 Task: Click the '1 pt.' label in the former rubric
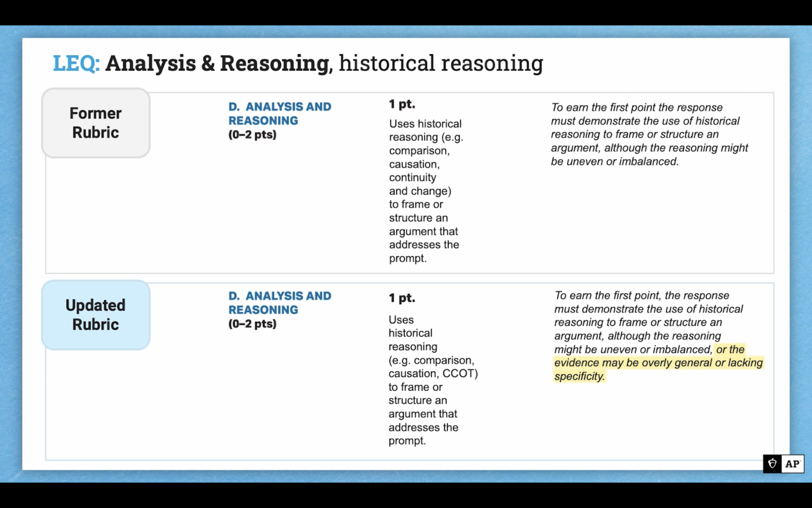pos(402,104)
